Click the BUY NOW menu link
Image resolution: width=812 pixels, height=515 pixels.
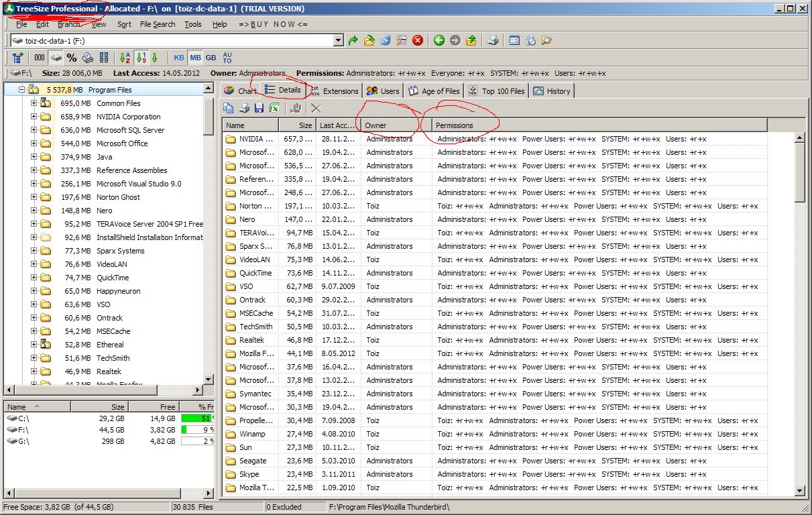click(x=273, y=24)
